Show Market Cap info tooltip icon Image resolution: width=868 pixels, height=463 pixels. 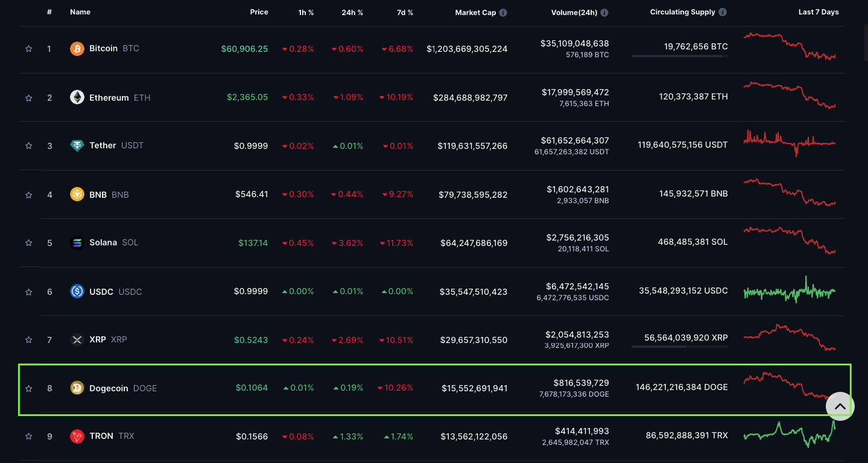click(503, 12)
